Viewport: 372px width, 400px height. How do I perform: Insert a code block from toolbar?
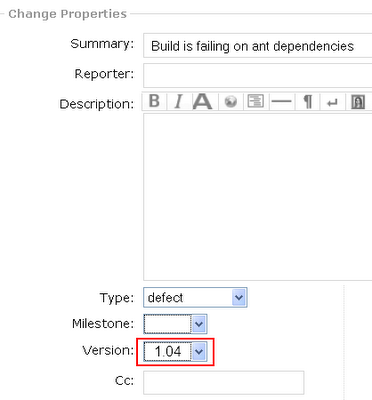point(256,101)
